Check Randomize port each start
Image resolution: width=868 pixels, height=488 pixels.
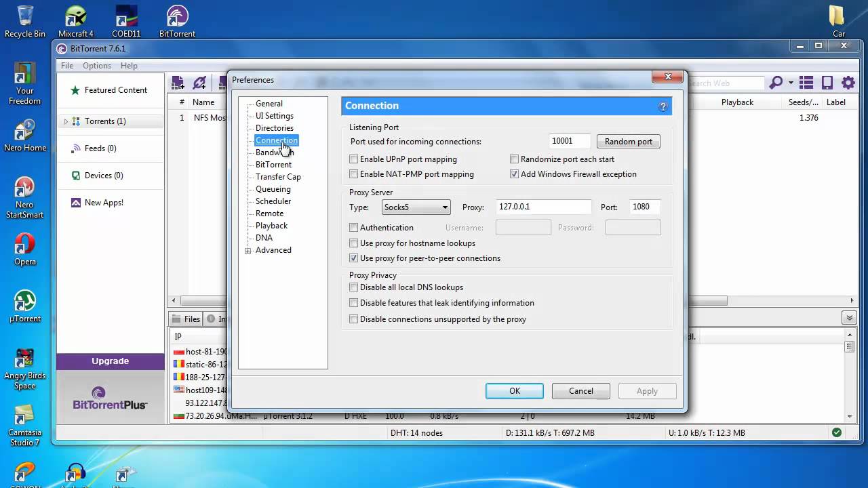point(514,159)
